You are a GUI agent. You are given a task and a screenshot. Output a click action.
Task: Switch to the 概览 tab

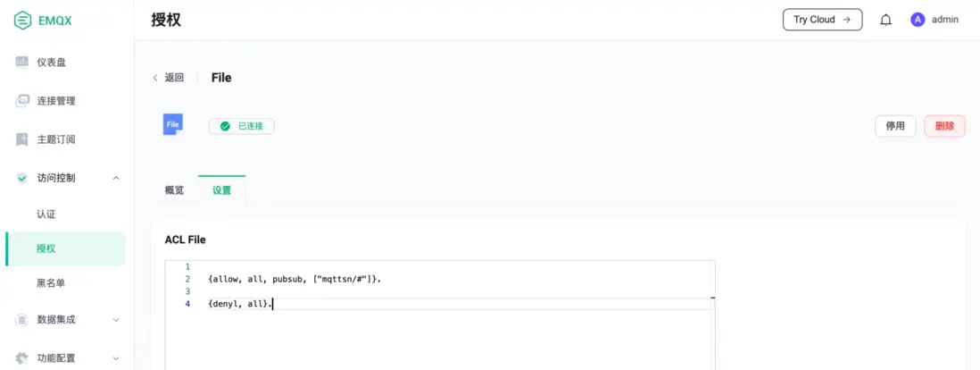click(x=174, y=190)
